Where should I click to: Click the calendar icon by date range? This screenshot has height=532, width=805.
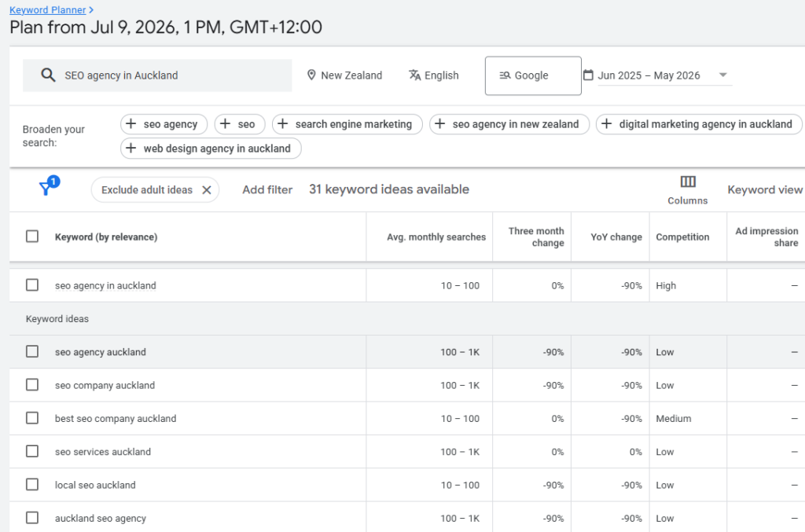click(588, 75)
